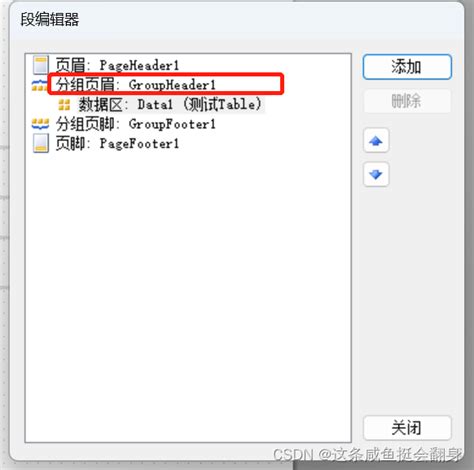
Task: Click the 关闭 button
Action: (407, 428)
